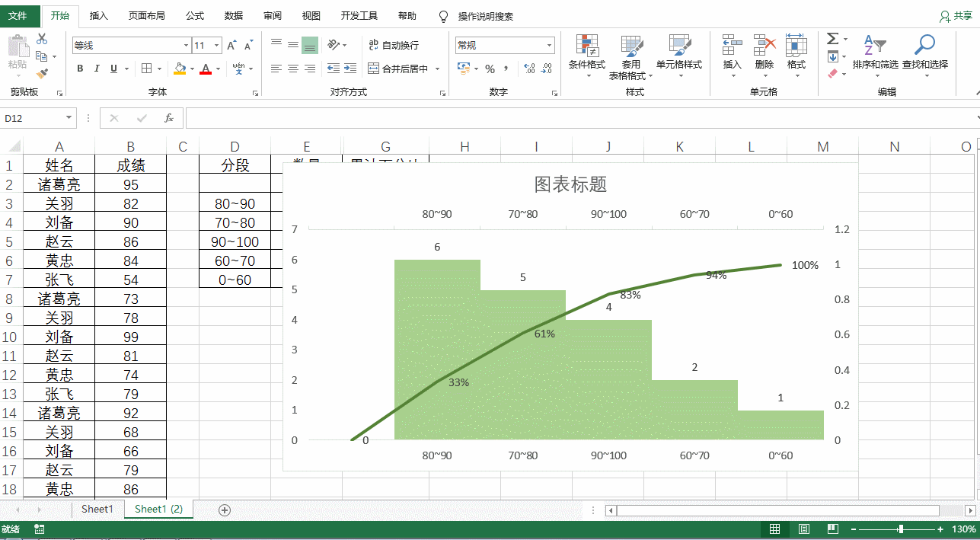
Task: Add a new sheet with plus icon
Action: pos(225,510)
